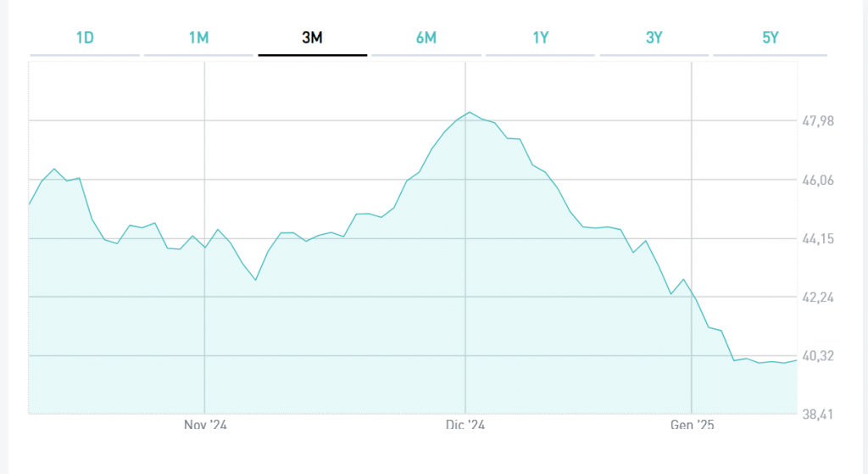The height and width of the screenshot is (474, 868).
Task: Click the 42,24 price axis label
Action: tap(818, 297)
